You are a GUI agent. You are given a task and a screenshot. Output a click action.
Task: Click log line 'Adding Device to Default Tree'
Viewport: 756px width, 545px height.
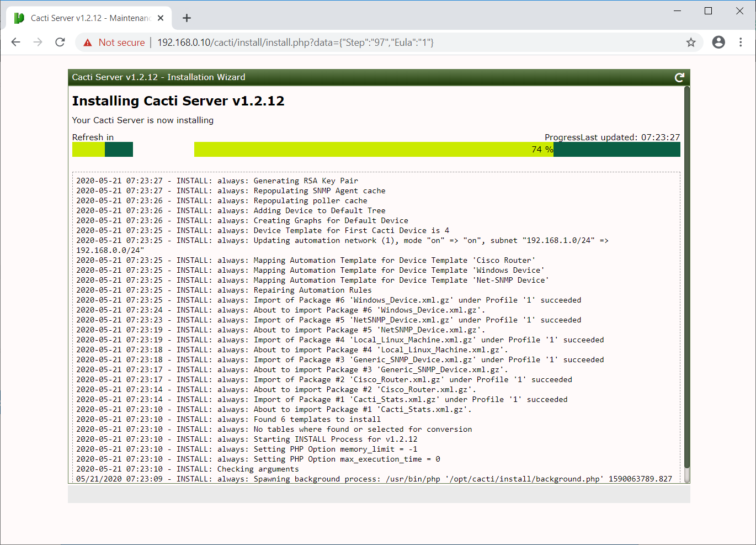(231, 211)
